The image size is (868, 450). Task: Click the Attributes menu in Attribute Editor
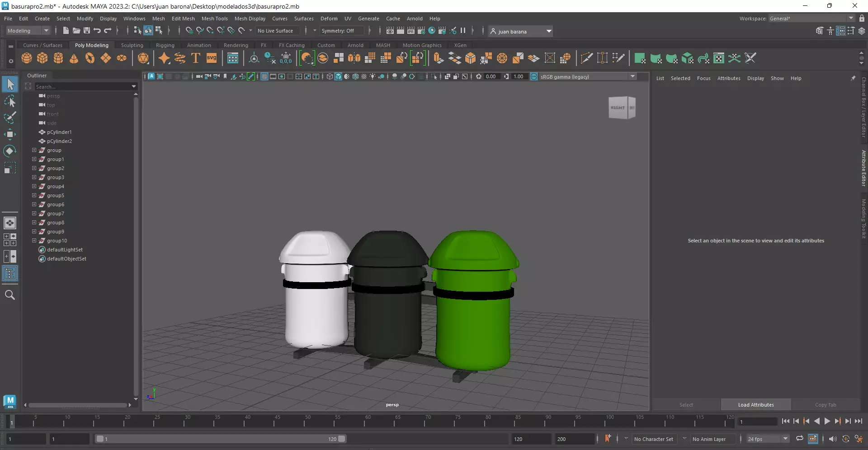729,78
